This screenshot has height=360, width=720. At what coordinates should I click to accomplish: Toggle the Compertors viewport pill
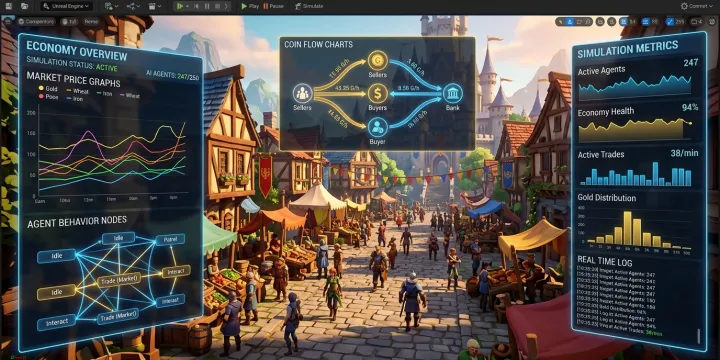(36, 22)
